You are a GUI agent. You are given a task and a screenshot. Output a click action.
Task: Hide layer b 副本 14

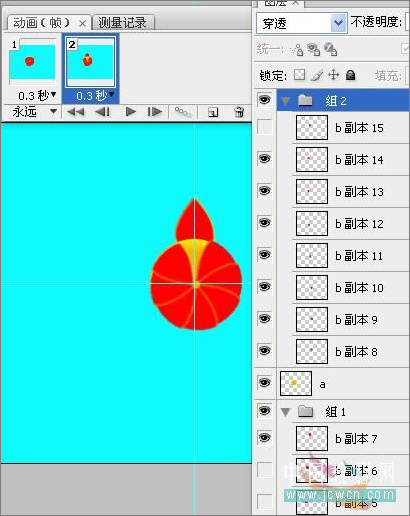coord(265,159)
